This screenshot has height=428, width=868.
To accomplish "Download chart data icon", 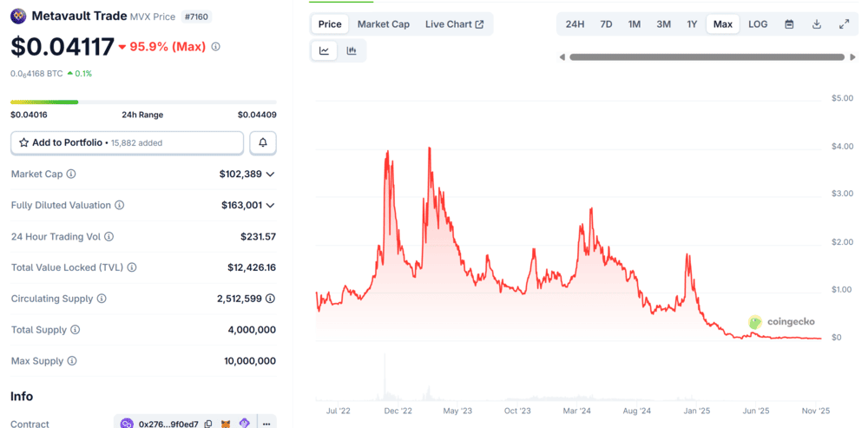I will click(817, 24).
